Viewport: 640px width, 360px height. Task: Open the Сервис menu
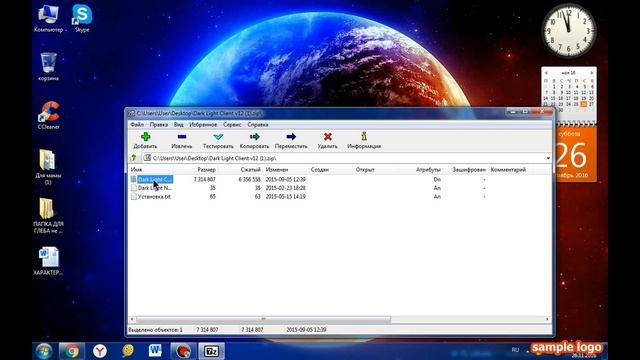[232, 124]
